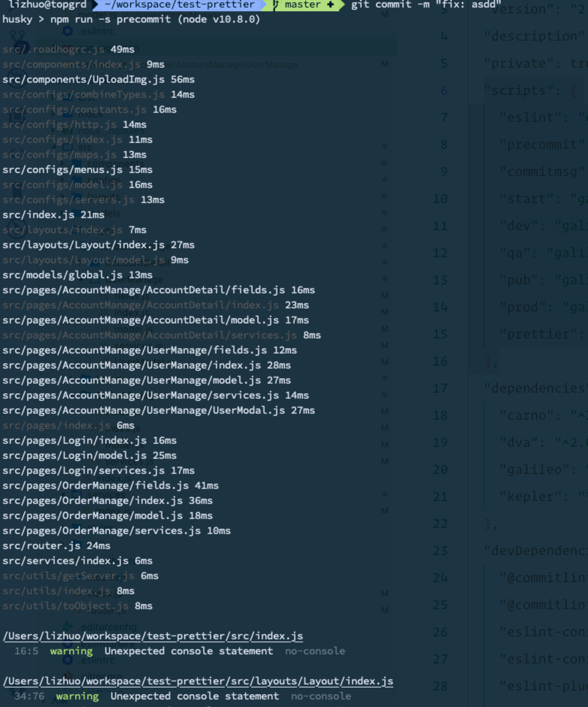Select the src/configs/menus.js 15ms line
588x707 pixels.
click(77, 170)
